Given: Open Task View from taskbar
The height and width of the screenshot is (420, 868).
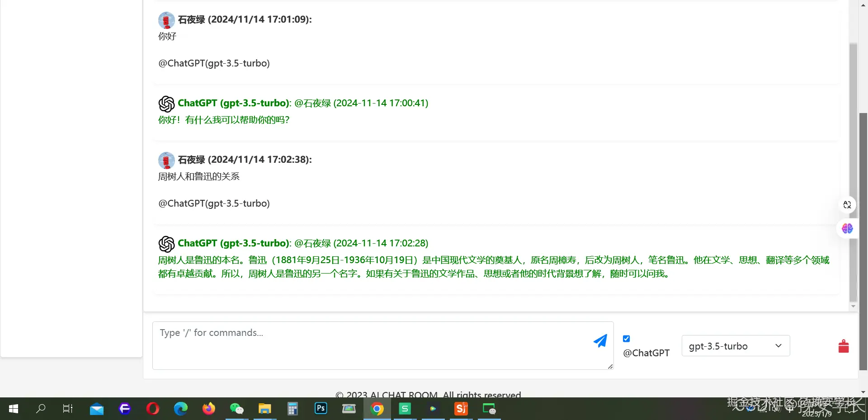Looking at the screenshot, I should click(68, 409).
